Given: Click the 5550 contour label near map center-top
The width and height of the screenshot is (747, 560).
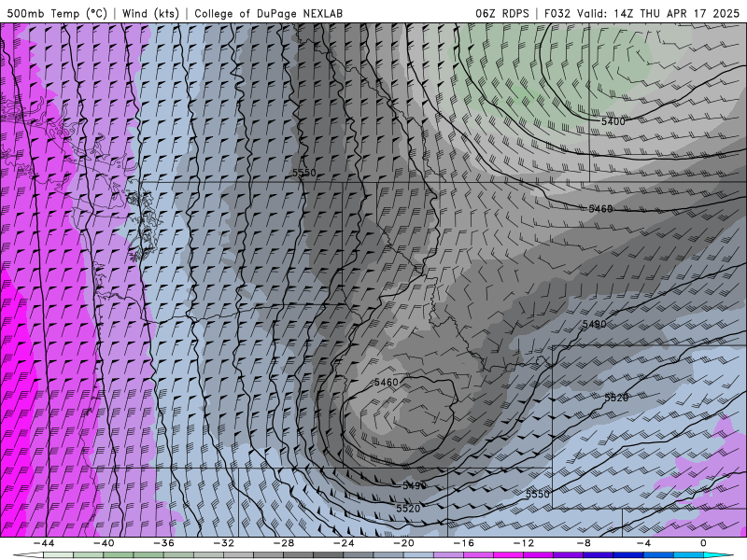Looking at the screenshot, I should click(x=304, y=173).
